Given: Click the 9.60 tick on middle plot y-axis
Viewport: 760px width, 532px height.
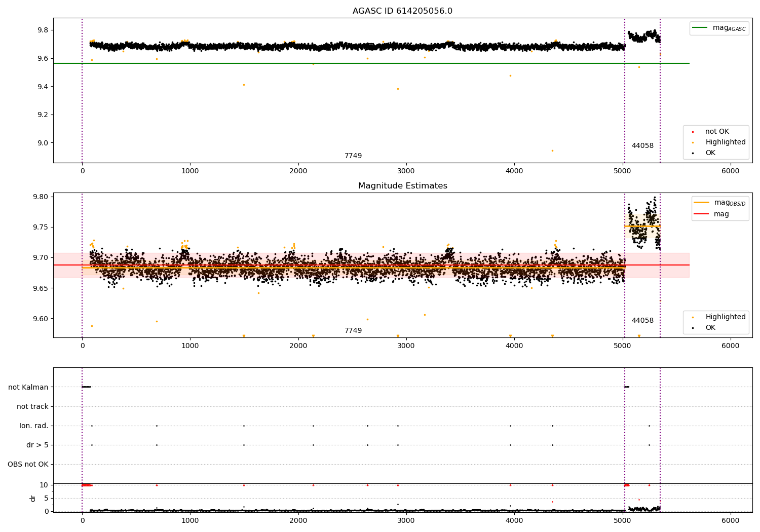Looking at the screenshot, I should [41, 319].
